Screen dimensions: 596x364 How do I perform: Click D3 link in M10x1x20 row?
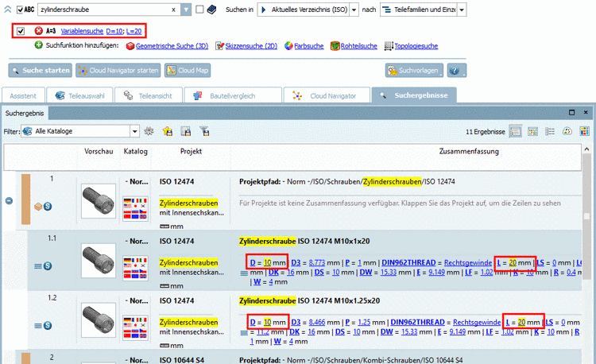[x=296, y=262]
